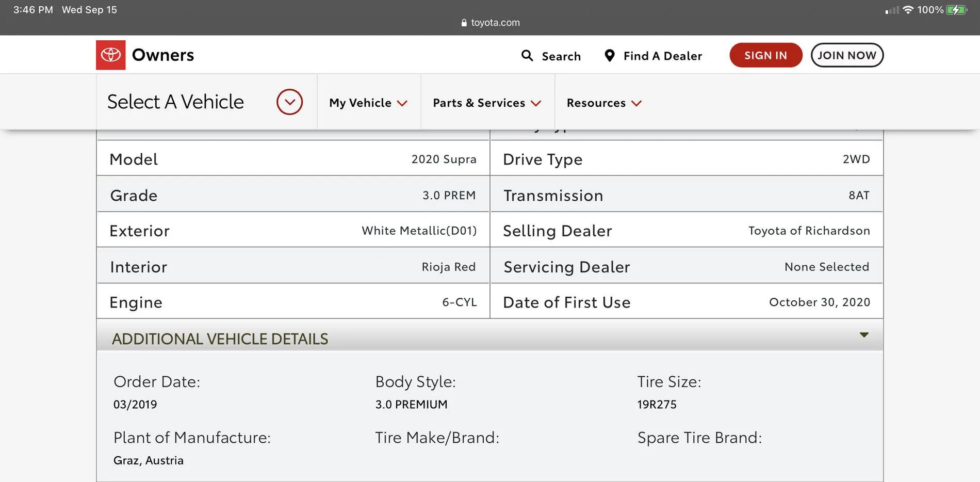The width and height of the screenshot is (980, 482).
Task: Tap the Wi-Fi status icon
Action: tap(908, 10)
